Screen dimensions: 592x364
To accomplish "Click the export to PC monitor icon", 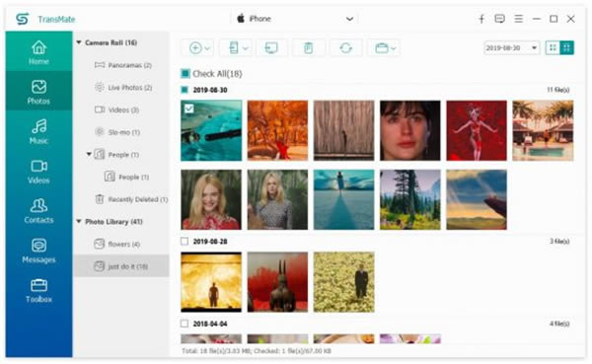I will [271, 48].
